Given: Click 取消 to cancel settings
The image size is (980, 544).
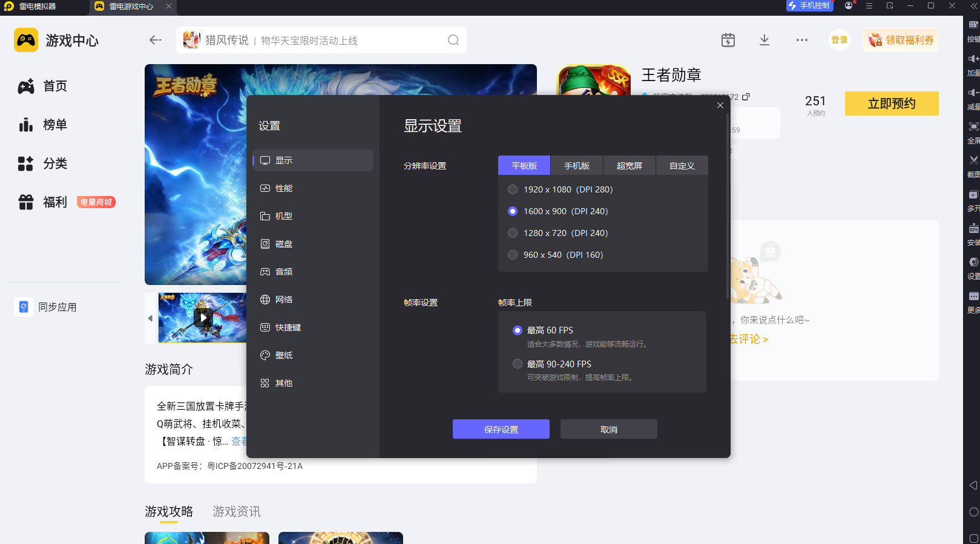Looking at the screenshot, I should tap(609, 429).
